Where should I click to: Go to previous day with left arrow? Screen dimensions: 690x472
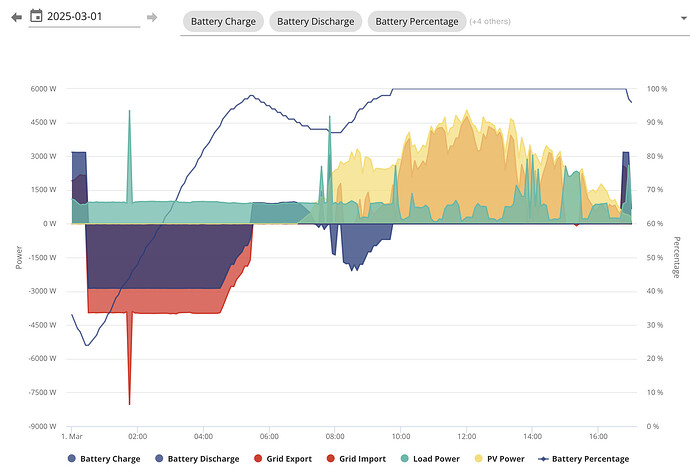point(16,17)
